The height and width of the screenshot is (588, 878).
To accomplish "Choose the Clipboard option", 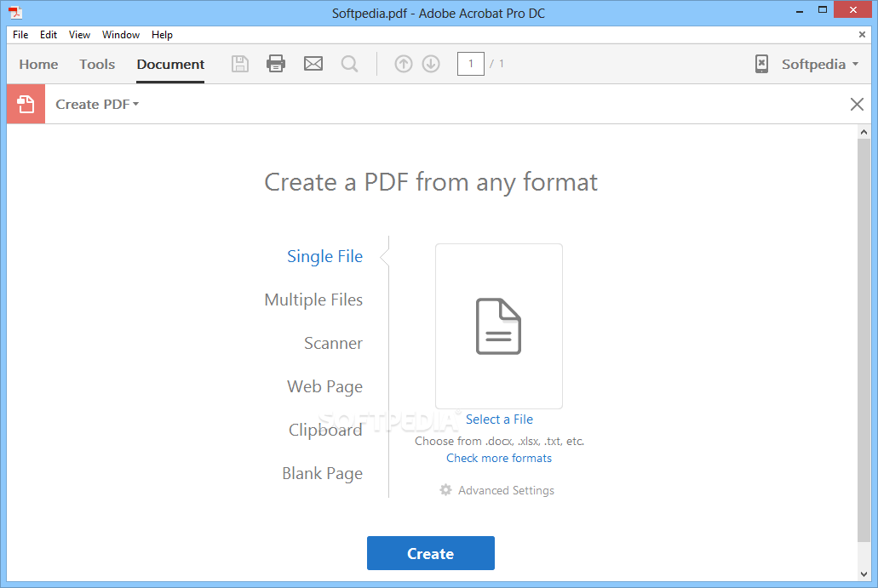I will pyautogui.click(x=325, y=430).
